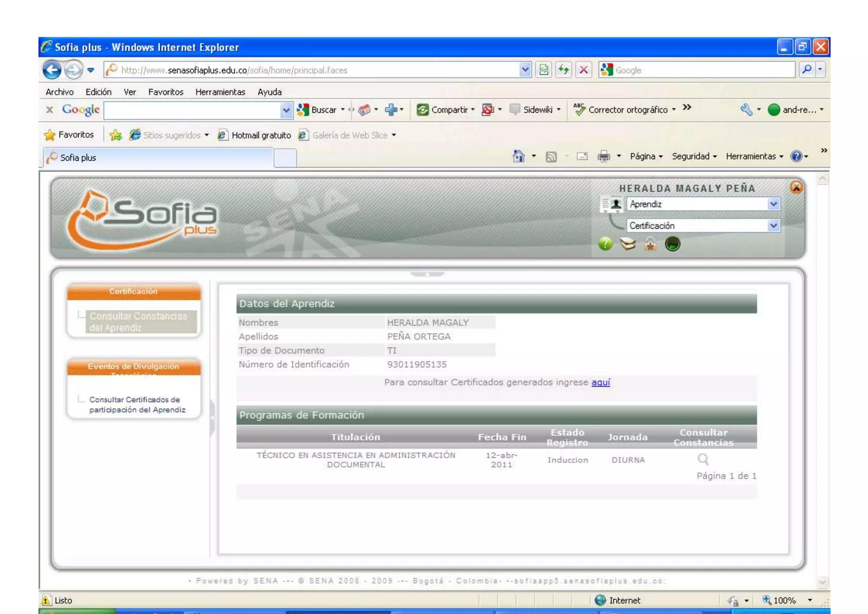Open the Favoritos menu in menu bar

[165, 92]
